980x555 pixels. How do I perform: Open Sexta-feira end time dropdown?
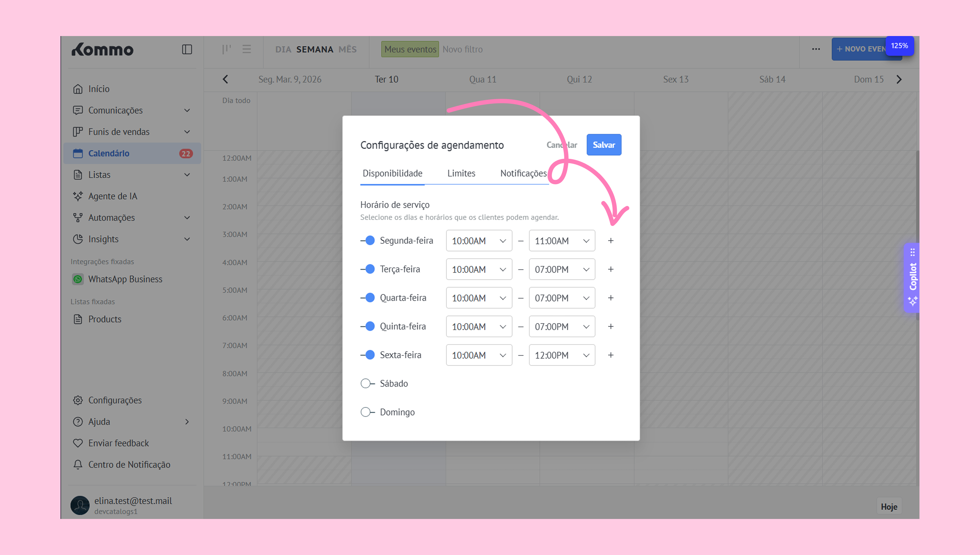(562, 355)
